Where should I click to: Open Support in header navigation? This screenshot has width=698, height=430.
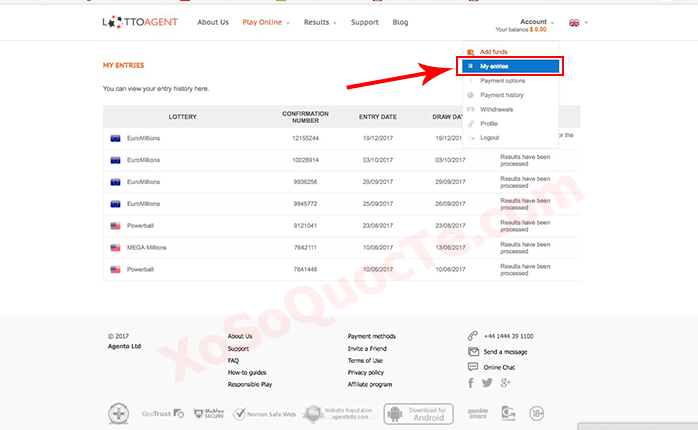365,22
